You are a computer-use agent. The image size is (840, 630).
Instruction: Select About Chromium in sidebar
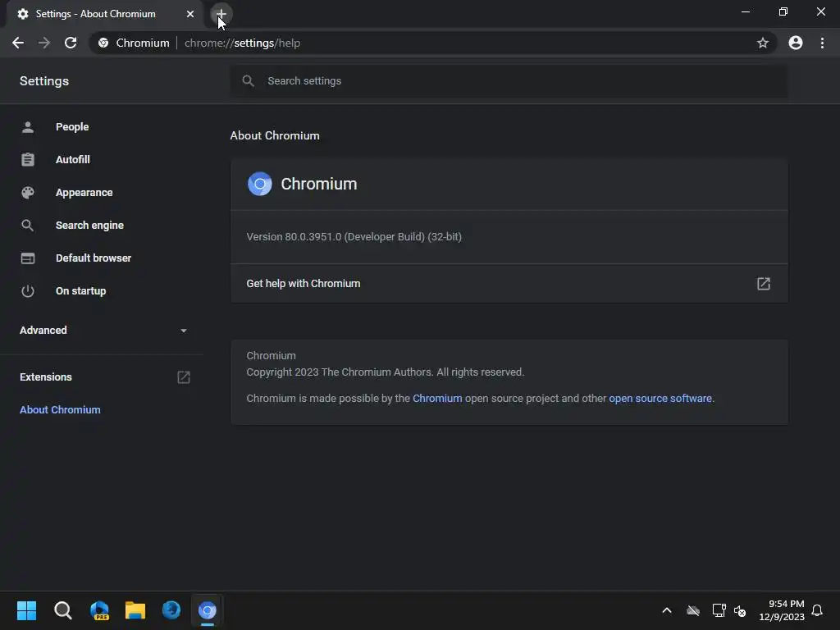(x=60, y=410)
